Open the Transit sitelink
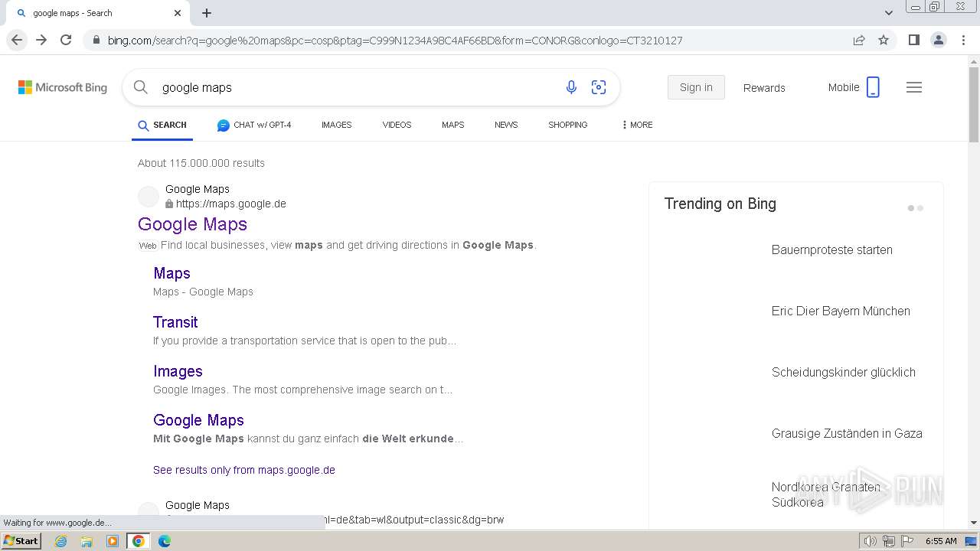The image size is (980, 551). click(x=175, y=322)
